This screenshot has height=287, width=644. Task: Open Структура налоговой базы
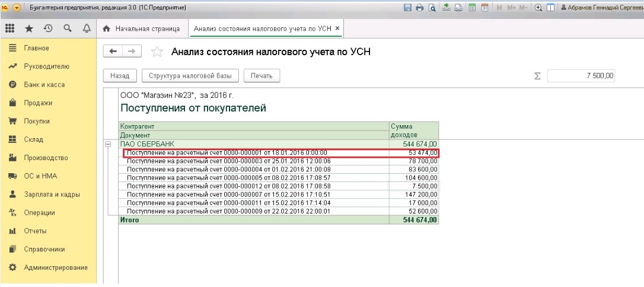tap(190, 76)
